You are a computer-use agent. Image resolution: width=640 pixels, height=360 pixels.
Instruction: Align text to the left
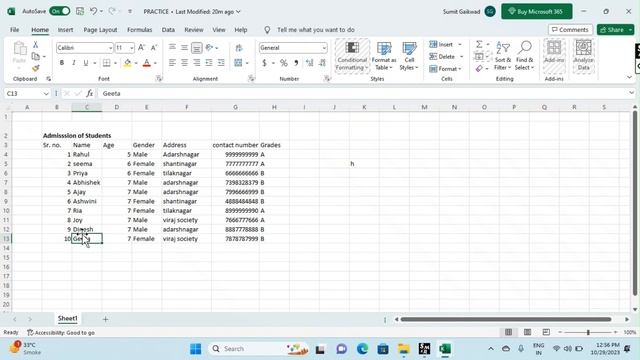[172, 63]
